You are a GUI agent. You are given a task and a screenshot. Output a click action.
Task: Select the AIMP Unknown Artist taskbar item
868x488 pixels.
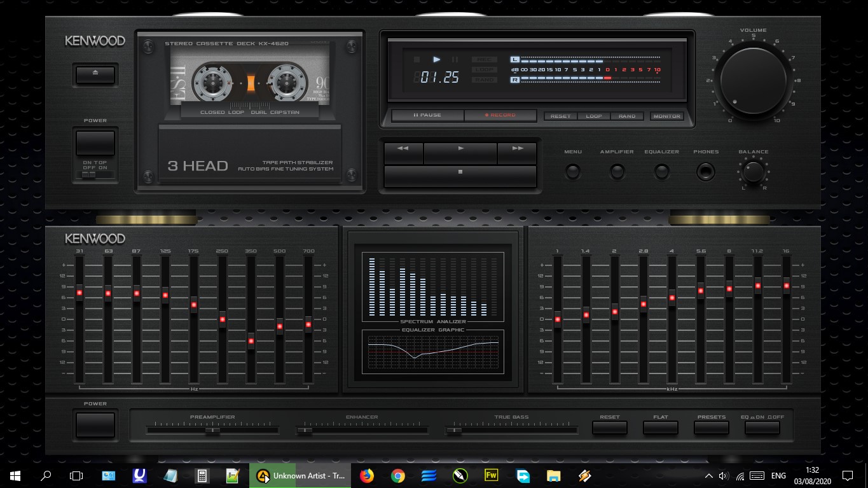(300, 475)
